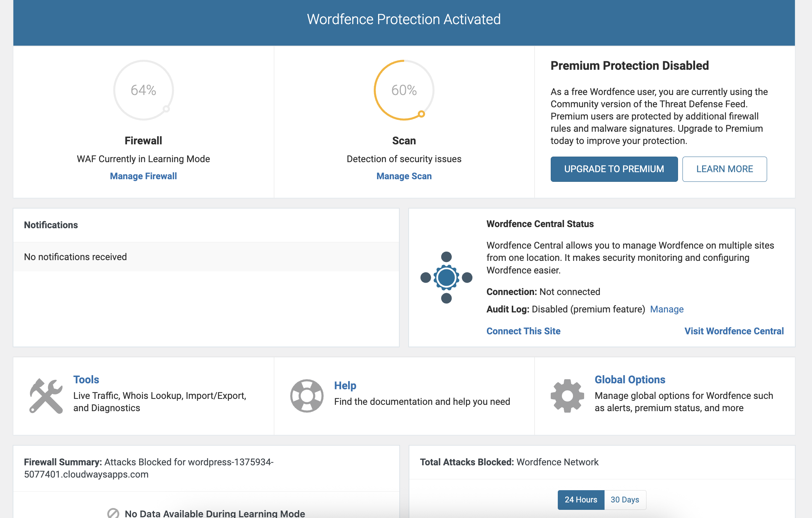Click the Global Options gear icon
The width and height of the screenshot is (812, 518).
567,396
